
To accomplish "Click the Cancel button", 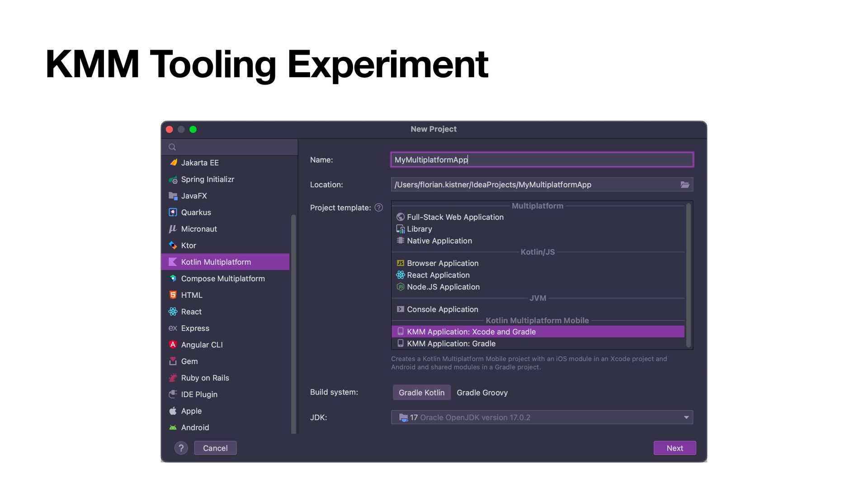I will (x=215, y=448).
